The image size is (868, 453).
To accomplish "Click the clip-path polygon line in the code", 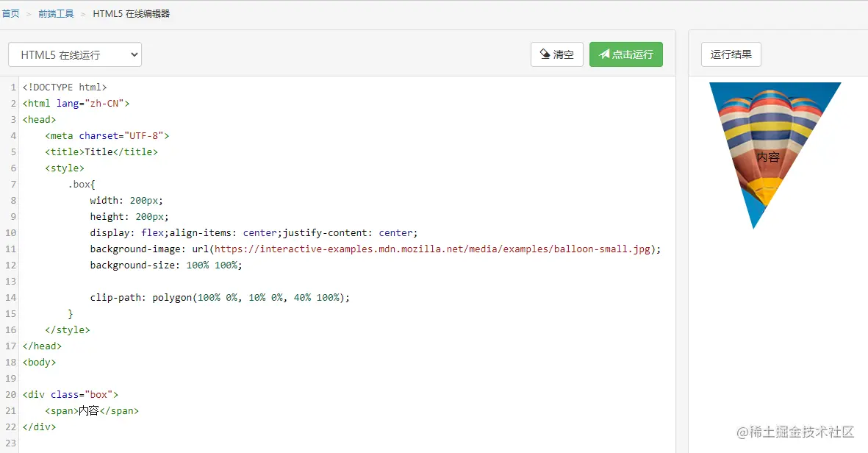I will click(222, 297).
